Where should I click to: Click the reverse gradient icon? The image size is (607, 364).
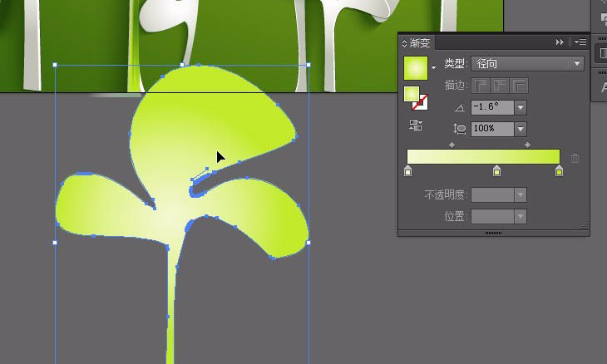[416, 125]
